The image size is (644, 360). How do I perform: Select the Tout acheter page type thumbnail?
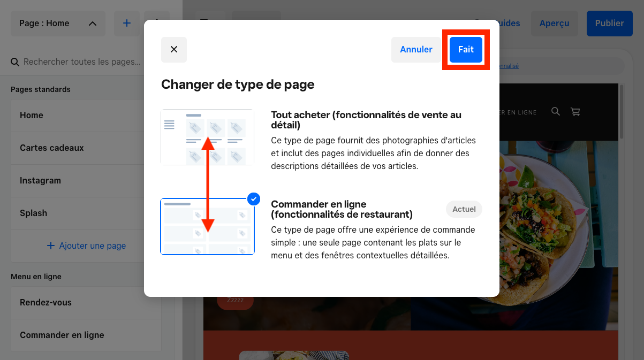[x=208, y=137]
